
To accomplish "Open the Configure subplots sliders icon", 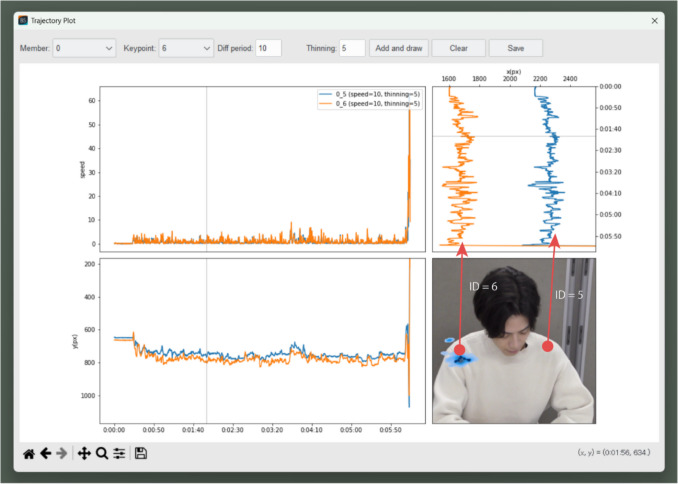I will [x=119, y=453].
